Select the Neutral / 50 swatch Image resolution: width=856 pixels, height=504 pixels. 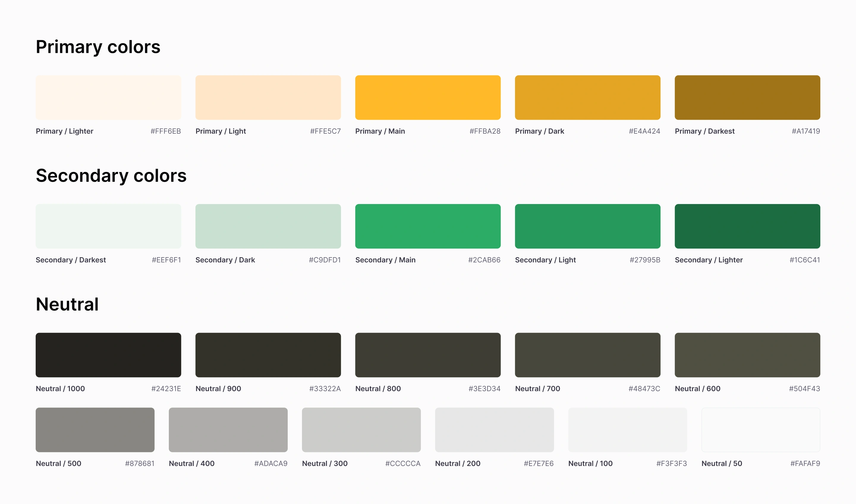tap(761, 430)
